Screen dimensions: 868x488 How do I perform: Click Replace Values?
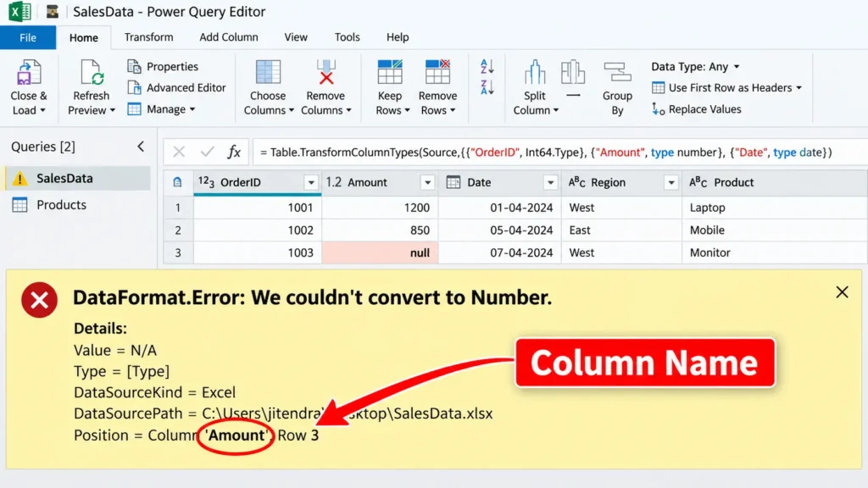[x=697, y=109]
